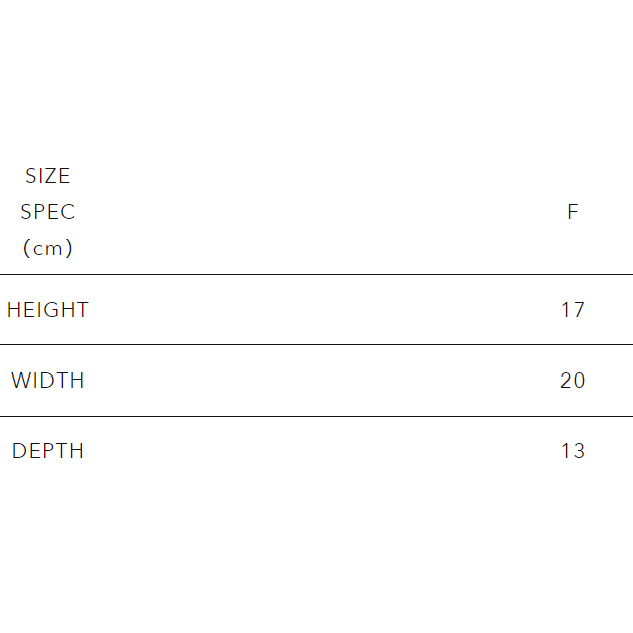Click the digit 7 in the height value
633x633 pixels.
578,310
